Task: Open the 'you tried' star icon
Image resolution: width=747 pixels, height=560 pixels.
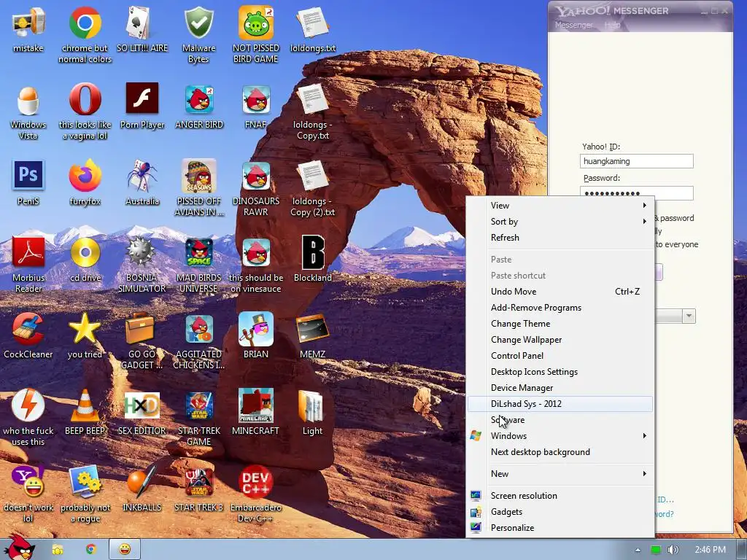Action: tap(85, 329)
